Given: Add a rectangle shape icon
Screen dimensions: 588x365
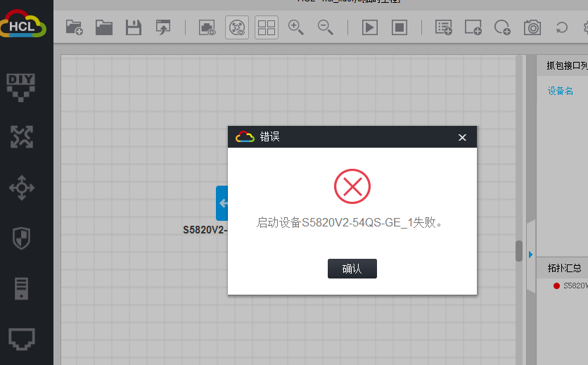Looking at the screenshot, I should (473, 27).
